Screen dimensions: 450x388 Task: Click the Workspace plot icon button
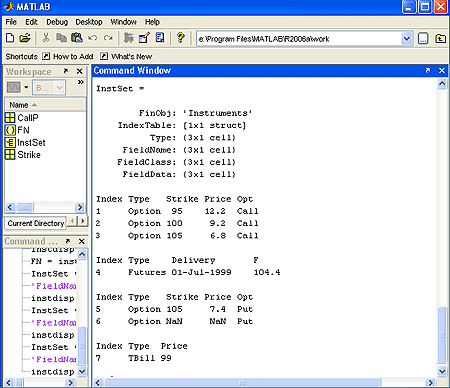[14, 88]
